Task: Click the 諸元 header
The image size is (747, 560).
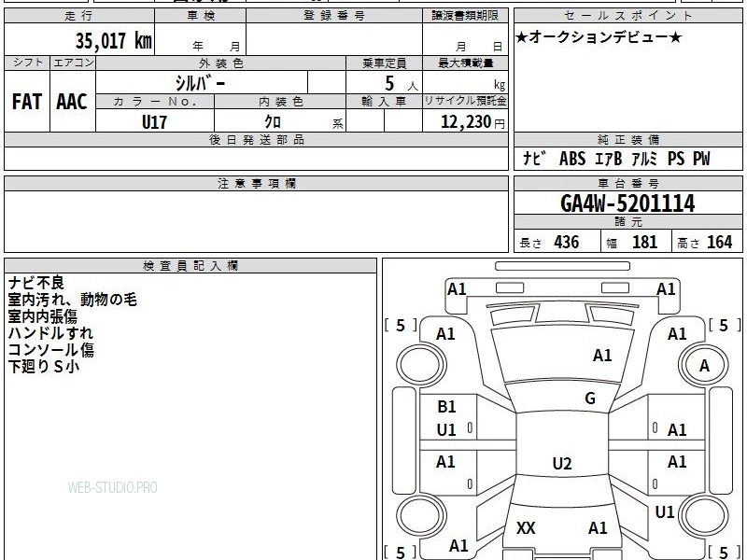Action: pos(627,222)
